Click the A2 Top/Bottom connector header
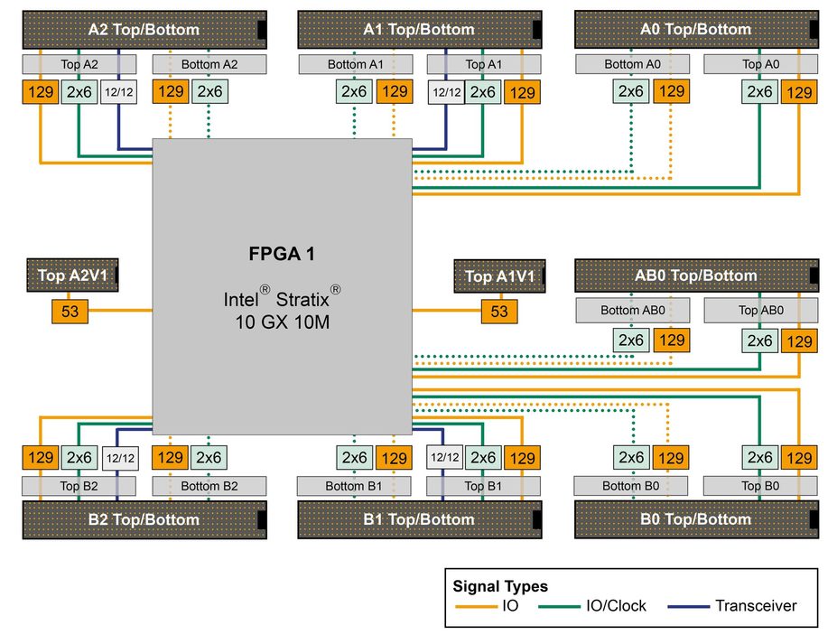This screenshot has height=644, width=837. pyautogui.click(x=144, y=30)
